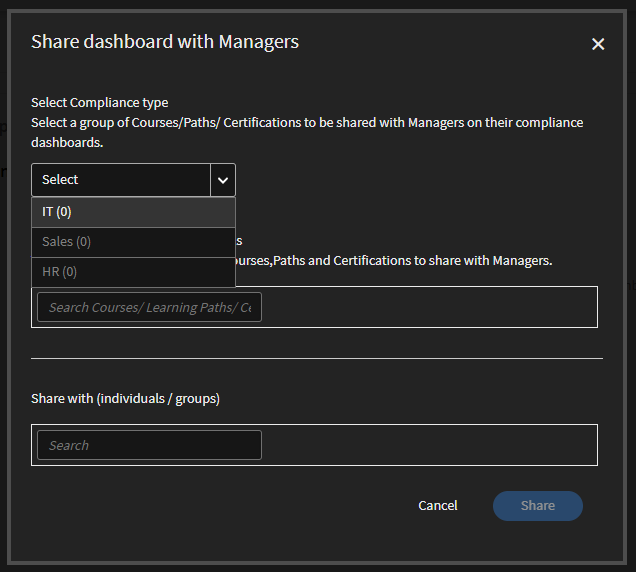Click the dialog's bottom empty area below Share
The image size is (636, 572).
316,545
